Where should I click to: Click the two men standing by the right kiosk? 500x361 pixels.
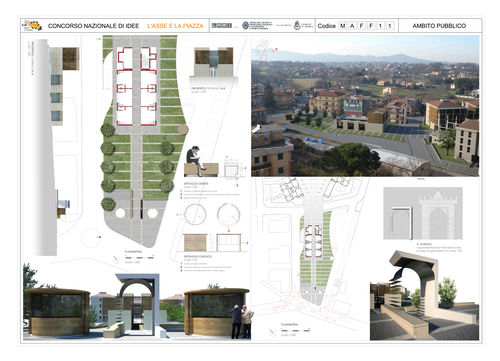pos(241,321)
